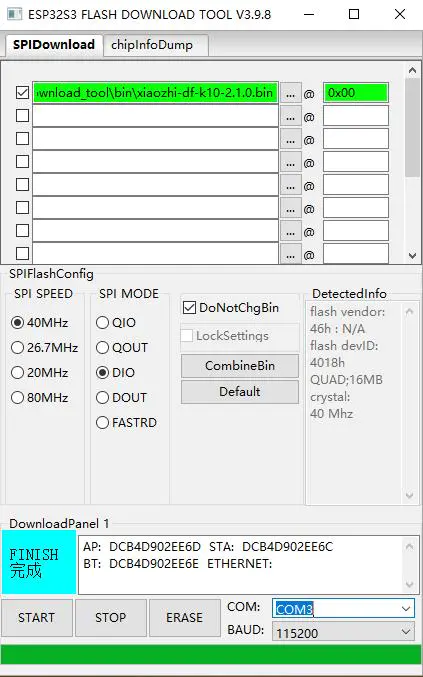Viewport: 423px width, 677px height.
Task: Click the STOP button
Action: pyautogui.click(x=110, y=618)
